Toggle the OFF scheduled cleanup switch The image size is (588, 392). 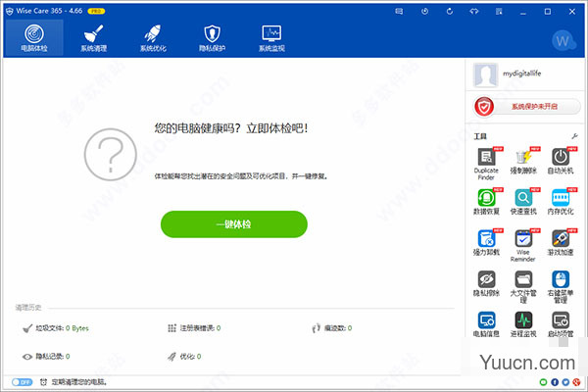coord(23,382)
